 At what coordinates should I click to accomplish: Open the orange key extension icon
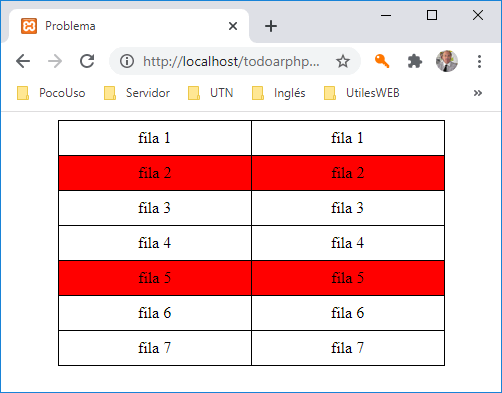pyautogui.click(x=382, y=61)
